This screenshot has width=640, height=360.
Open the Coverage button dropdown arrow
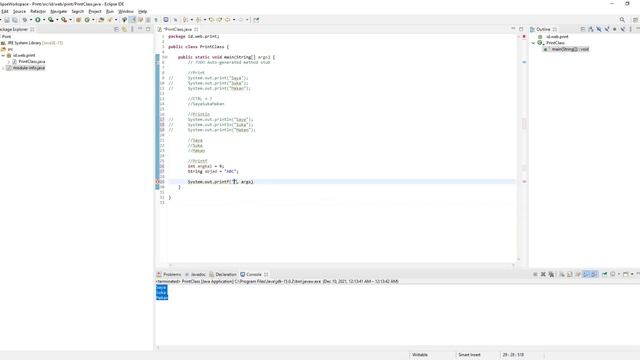point(57,20)
